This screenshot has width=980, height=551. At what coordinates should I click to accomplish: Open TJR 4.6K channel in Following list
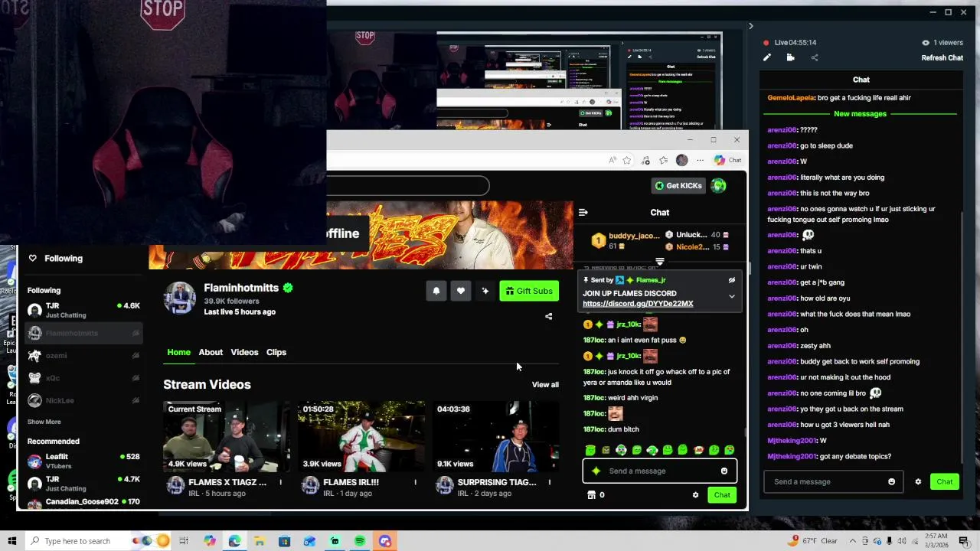[x=83, y=310]
